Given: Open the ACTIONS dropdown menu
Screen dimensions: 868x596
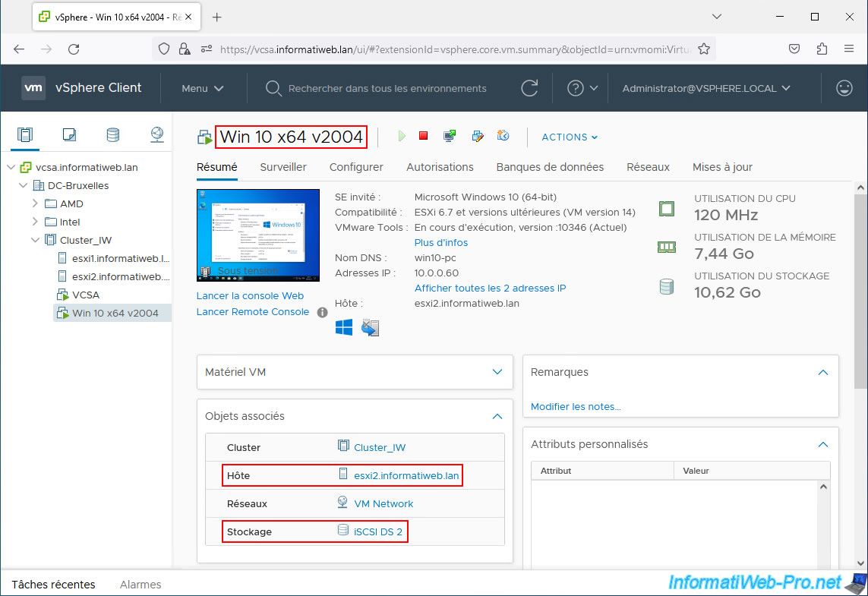Looking at the screenshot, I should pos(570,137).
